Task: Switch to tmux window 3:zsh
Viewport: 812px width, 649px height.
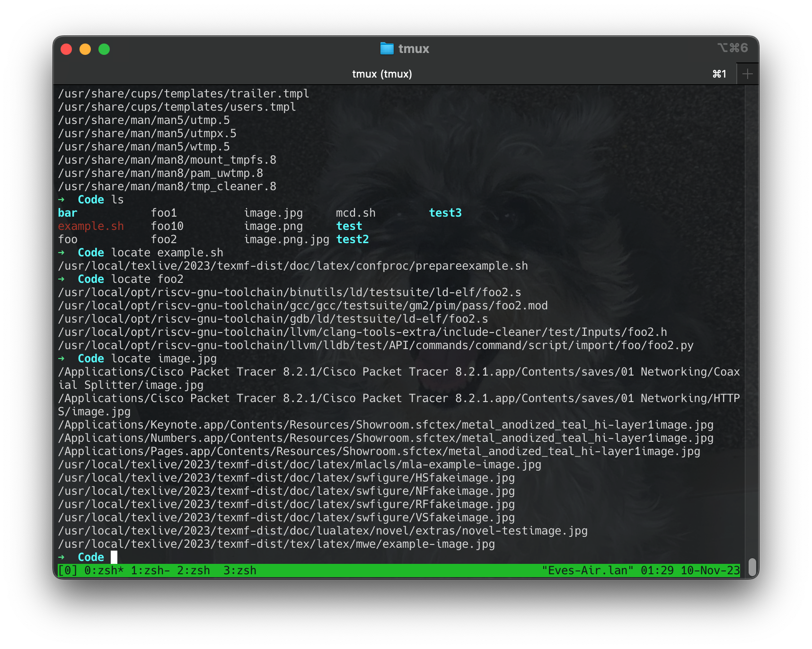Action: click(x=241, y=570)
